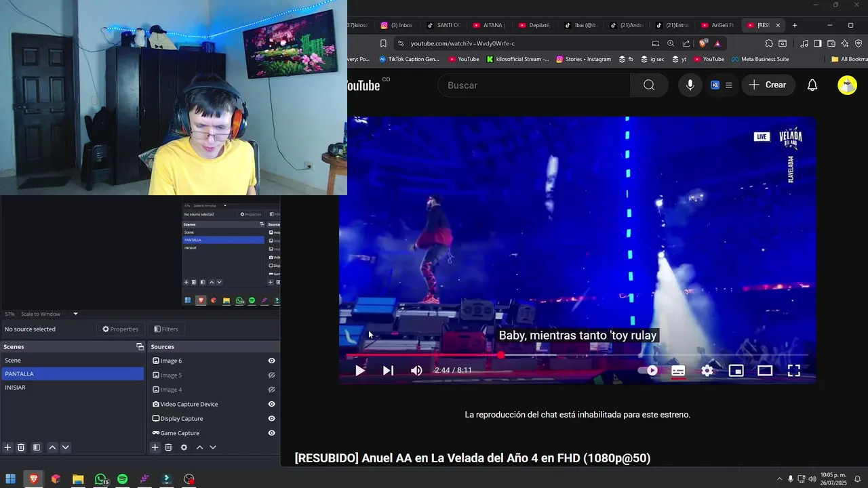Switch to the Instagram Inbox tab
Screen dimensions: 868x488
click(x=397, y=25)
